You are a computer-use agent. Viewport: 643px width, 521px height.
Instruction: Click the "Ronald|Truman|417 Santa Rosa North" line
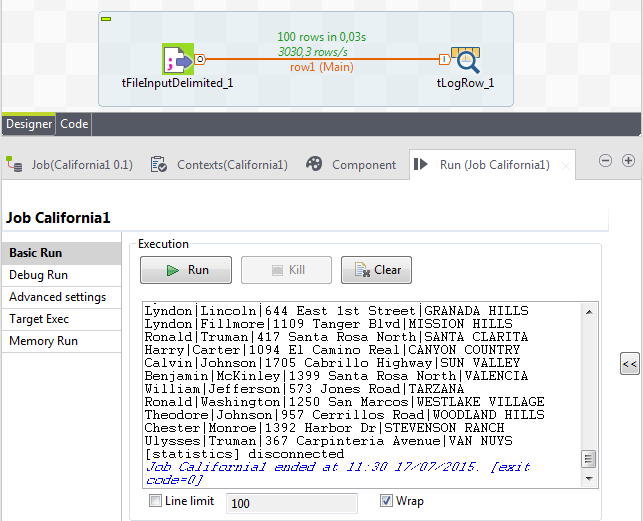[336, 337]
